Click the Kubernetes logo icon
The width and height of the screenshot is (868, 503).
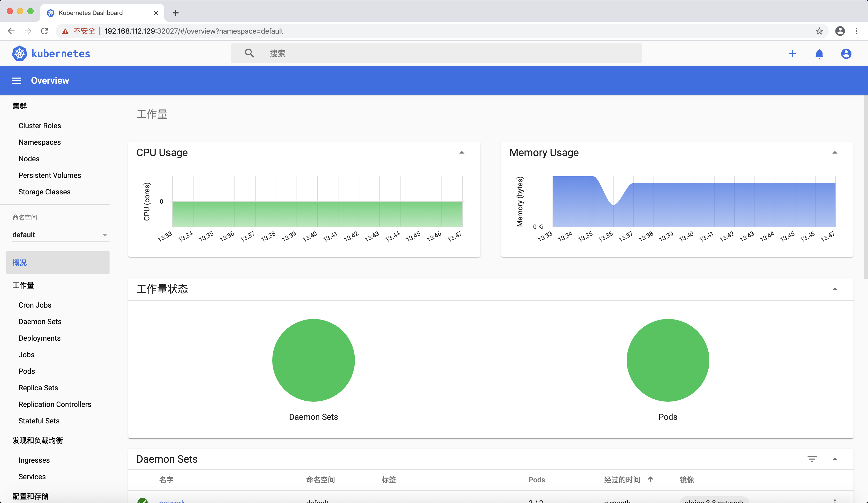[x=20, y=54]
